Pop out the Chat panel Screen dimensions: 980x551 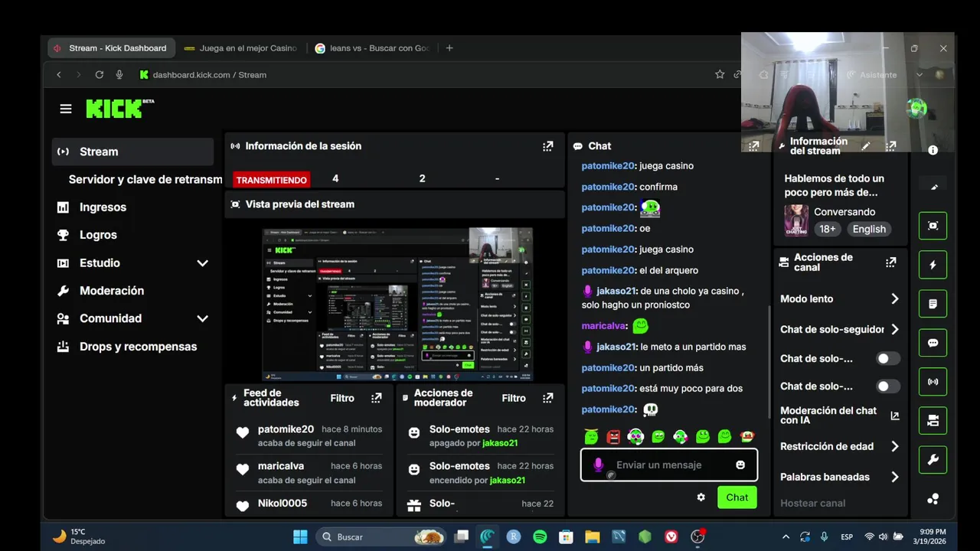[753, 146]
